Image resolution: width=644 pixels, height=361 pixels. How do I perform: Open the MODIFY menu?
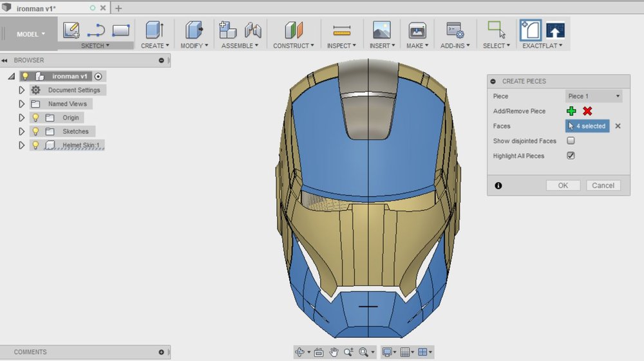[194, 46]
